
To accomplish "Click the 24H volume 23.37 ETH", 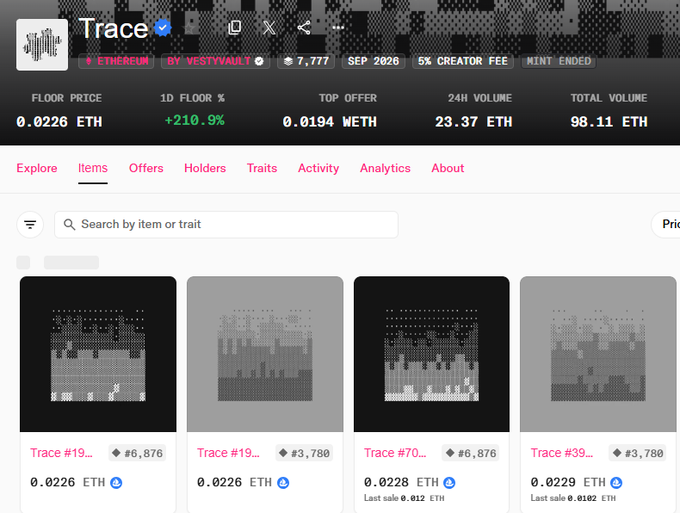I will pos(474,122).
